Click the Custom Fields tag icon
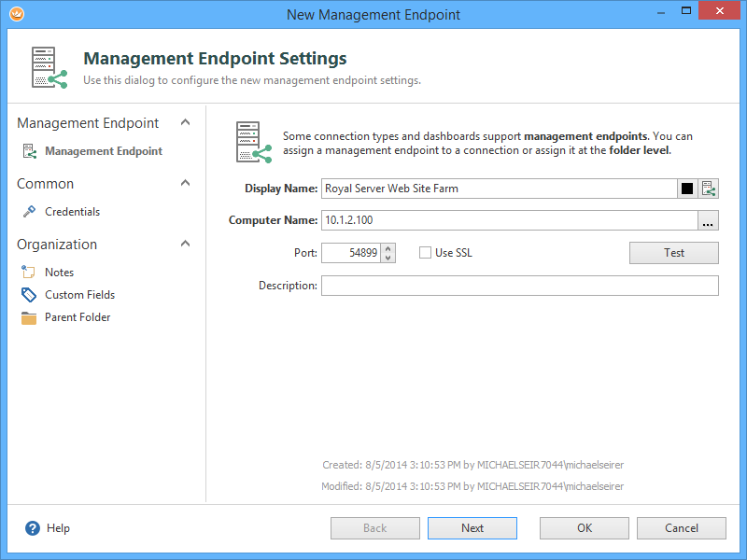747x560 pixels. point(29,295)
